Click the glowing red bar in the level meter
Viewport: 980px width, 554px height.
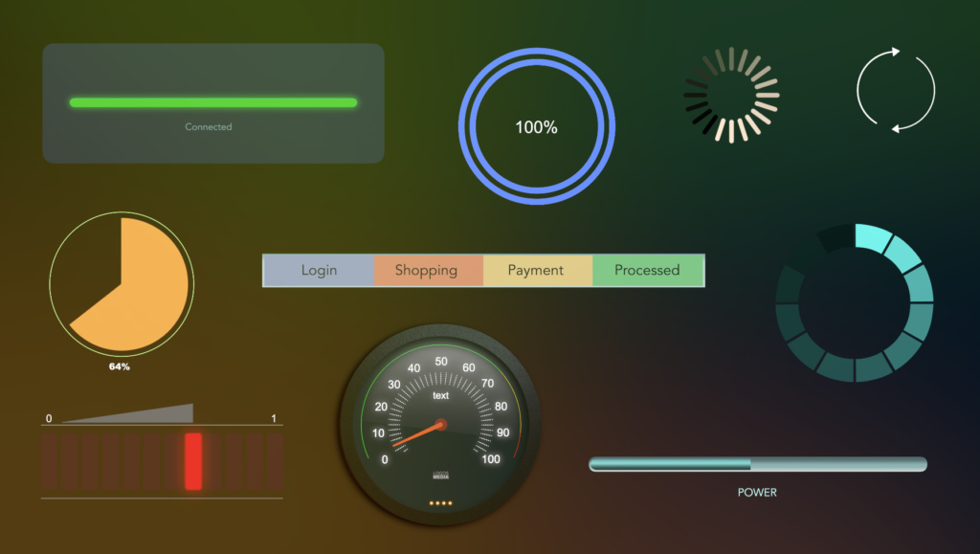tap(193, 461)
